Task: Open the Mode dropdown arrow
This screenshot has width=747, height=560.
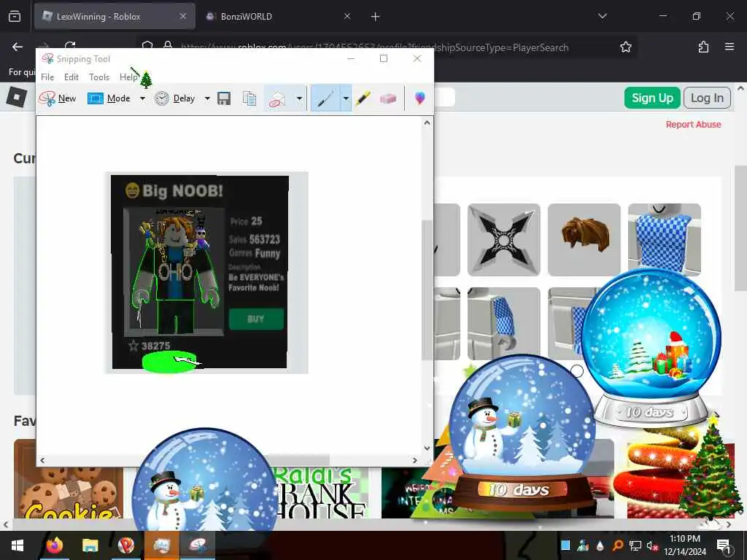Action: click(x=142, y=98)
